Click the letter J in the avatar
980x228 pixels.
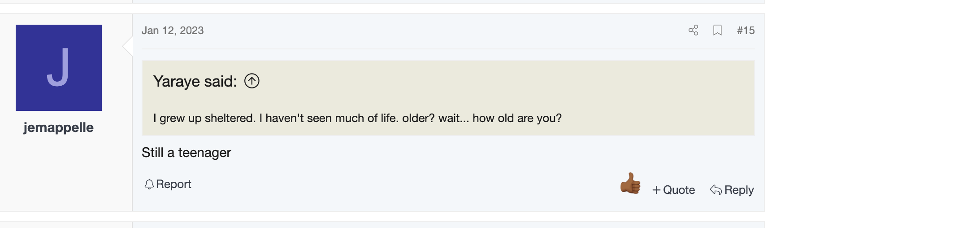click(x=58, y=67)
